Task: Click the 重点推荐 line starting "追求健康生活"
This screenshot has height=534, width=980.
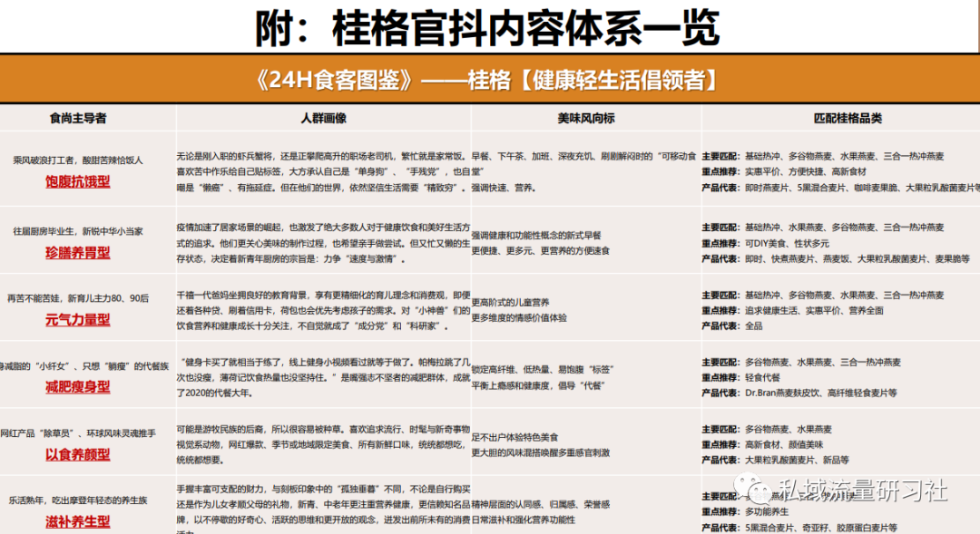Action: 792,310
